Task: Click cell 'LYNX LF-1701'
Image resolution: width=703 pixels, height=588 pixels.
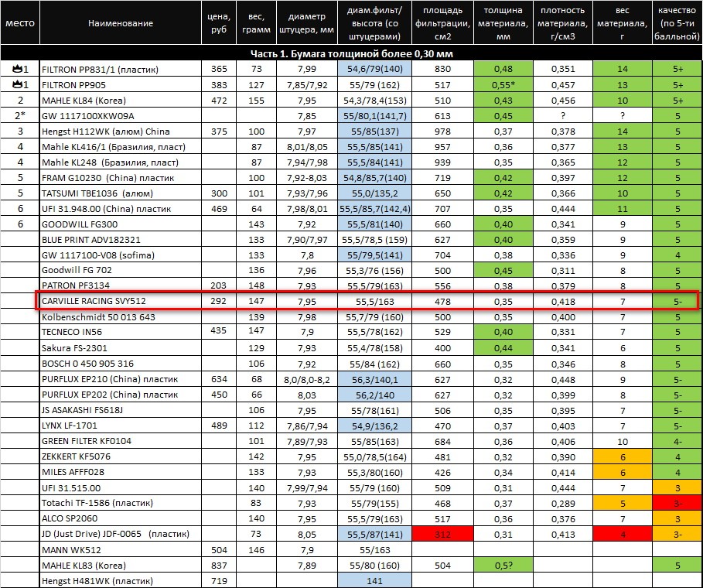Action: pyautogui.click(x=121, y=426)
